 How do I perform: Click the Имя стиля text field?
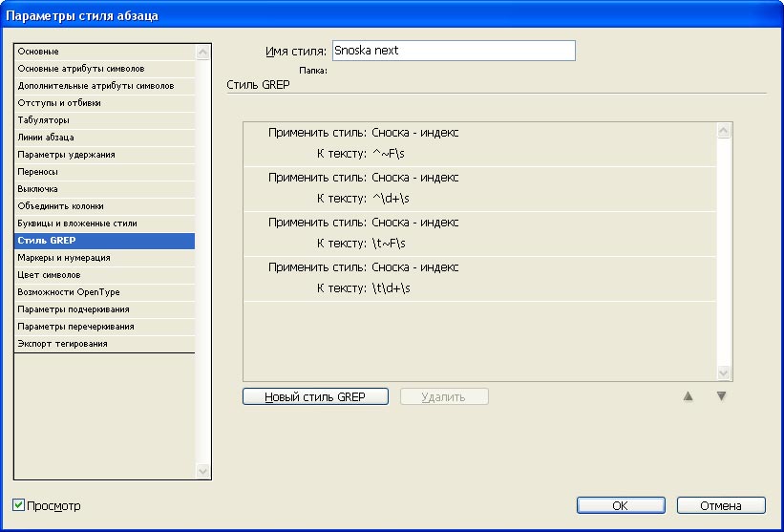[x=454, y=51]
